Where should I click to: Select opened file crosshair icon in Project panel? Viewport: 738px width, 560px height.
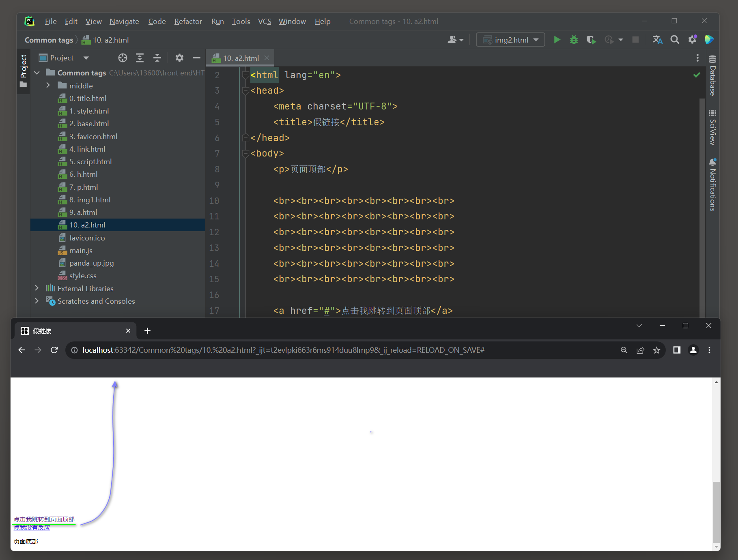(x=123, y=58)
